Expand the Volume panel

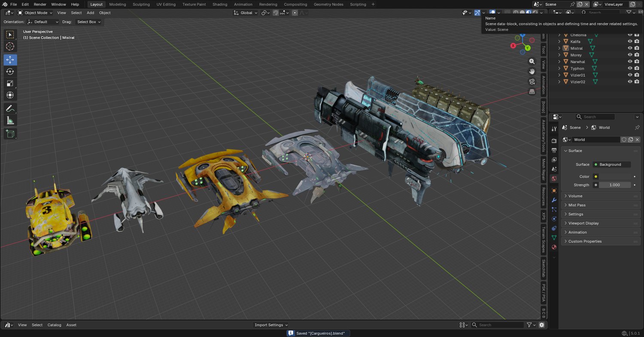[x=575, y=196]
